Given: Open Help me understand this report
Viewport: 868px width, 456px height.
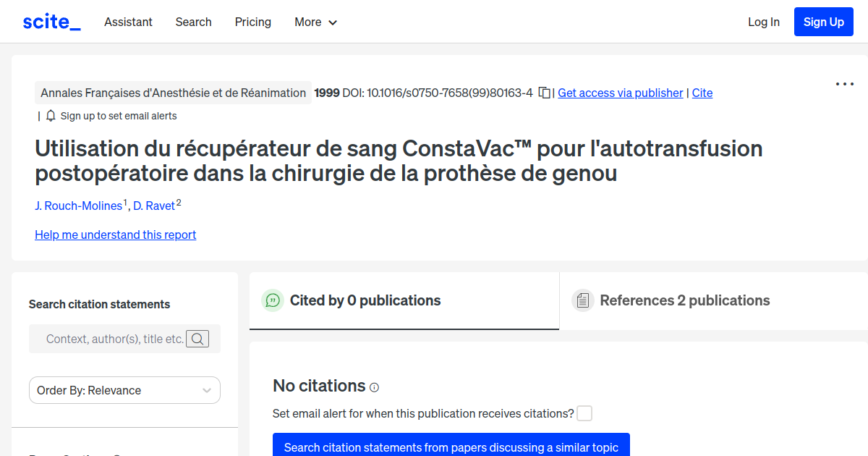Looking at the screenshot, I should (x=115, y=235).
